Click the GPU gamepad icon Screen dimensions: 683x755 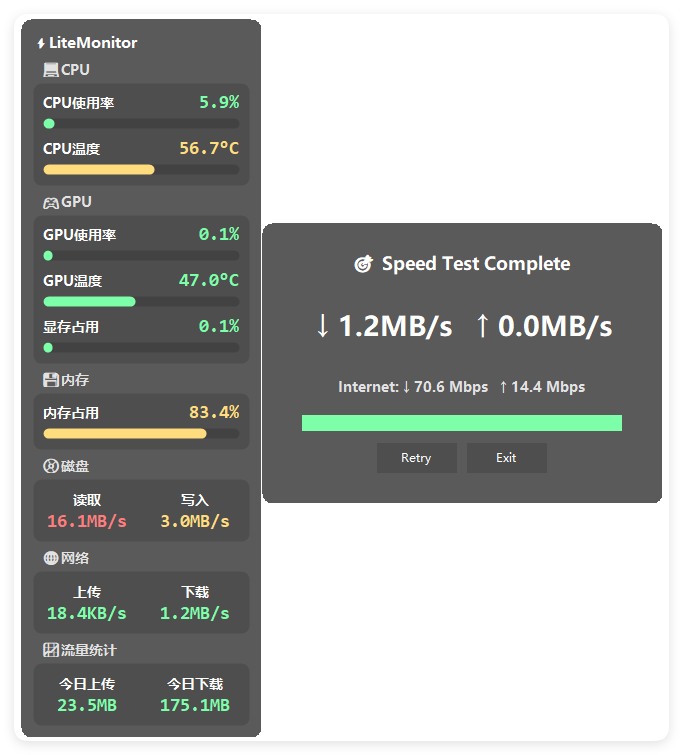tap(51, 202)
